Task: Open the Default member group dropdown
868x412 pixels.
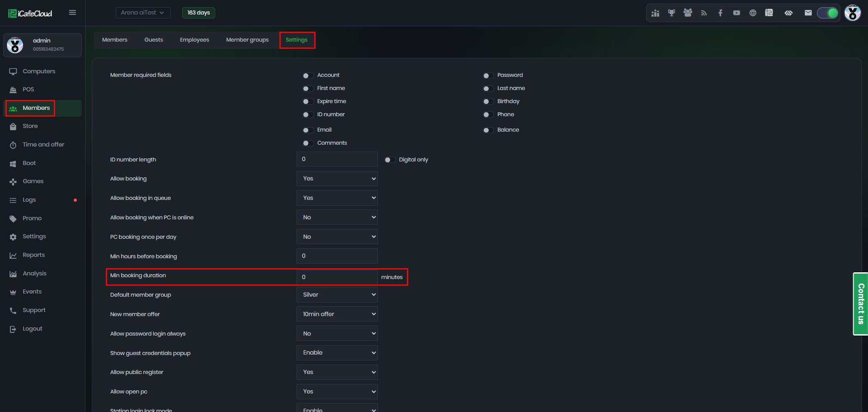Action: (337, 295)
